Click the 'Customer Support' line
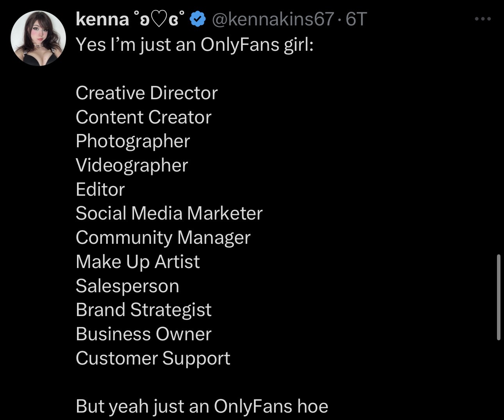 point(153,358)
